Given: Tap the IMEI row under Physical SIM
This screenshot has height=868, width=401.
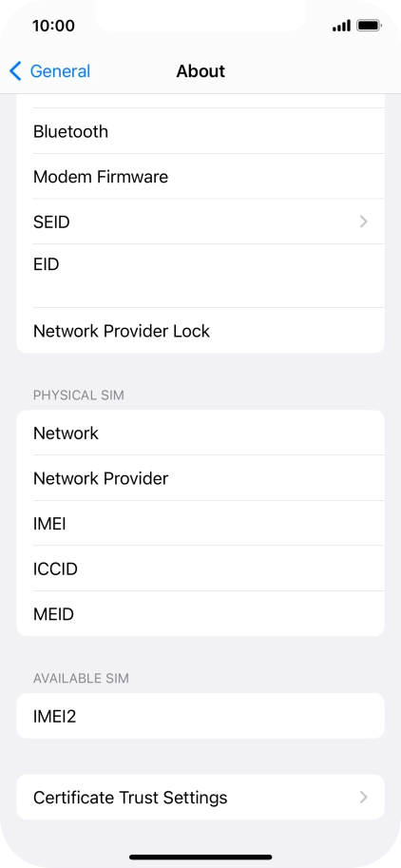Looking at the screenshot, I should [x=200, y=523].
